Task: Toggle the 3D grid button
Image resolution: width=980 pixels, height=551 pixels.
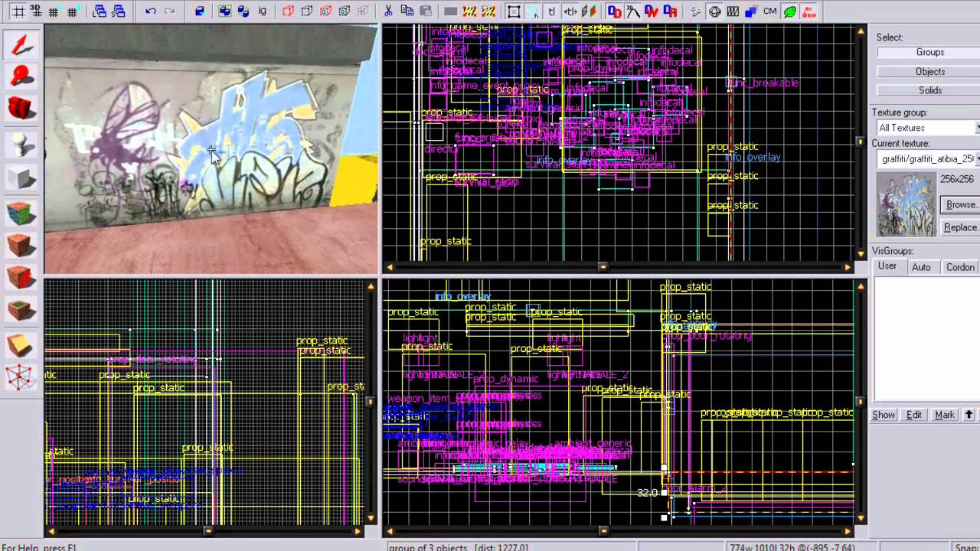Action: click(x=35, y=11)
